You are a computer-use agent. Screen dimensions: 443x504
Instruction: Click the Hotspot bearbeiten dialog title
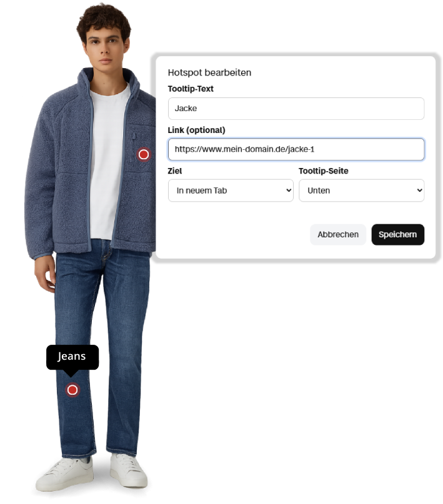209,72
